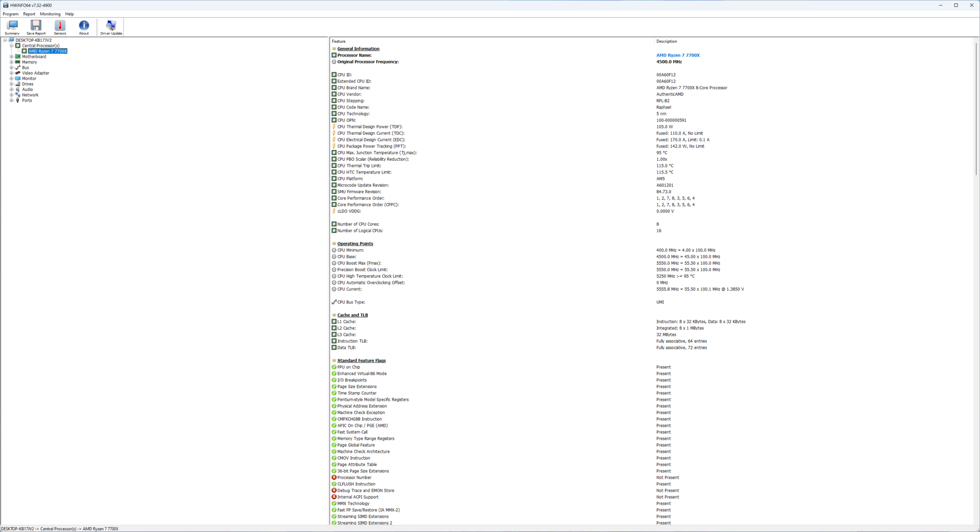Select the Number of Logical CPUs label
The image size is (980, 532).
[360, 231]
